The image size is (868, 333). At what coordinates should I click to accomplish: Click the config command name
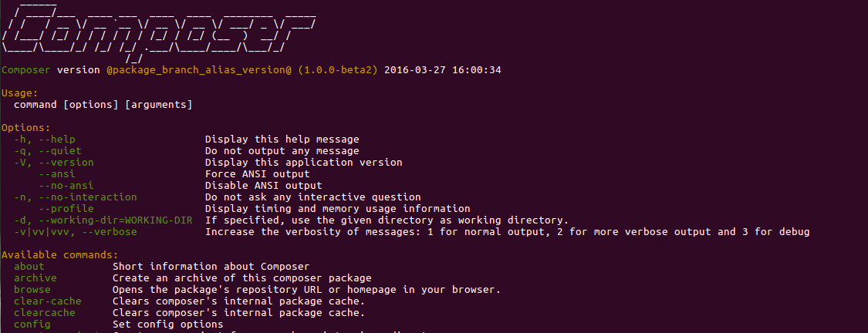click(x=32, y=325)
